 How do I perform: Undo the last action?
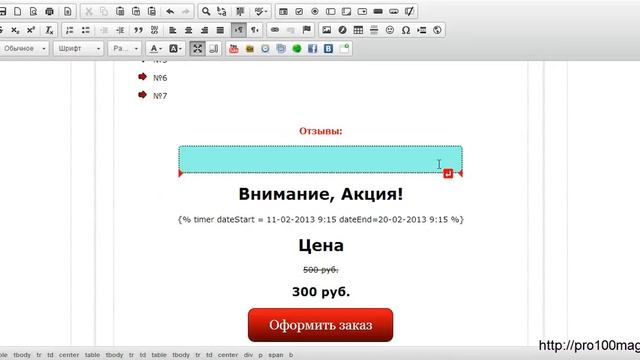point(170,11)
